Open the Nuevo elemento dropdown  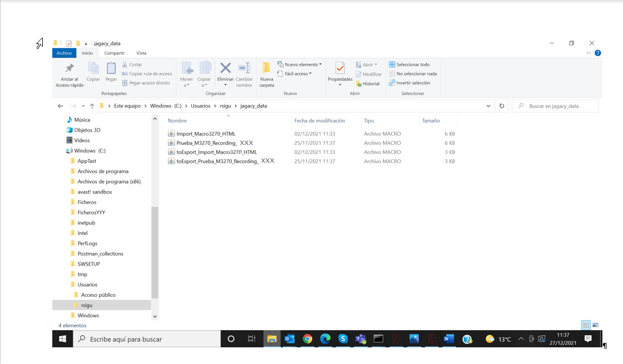pos(300,64)
